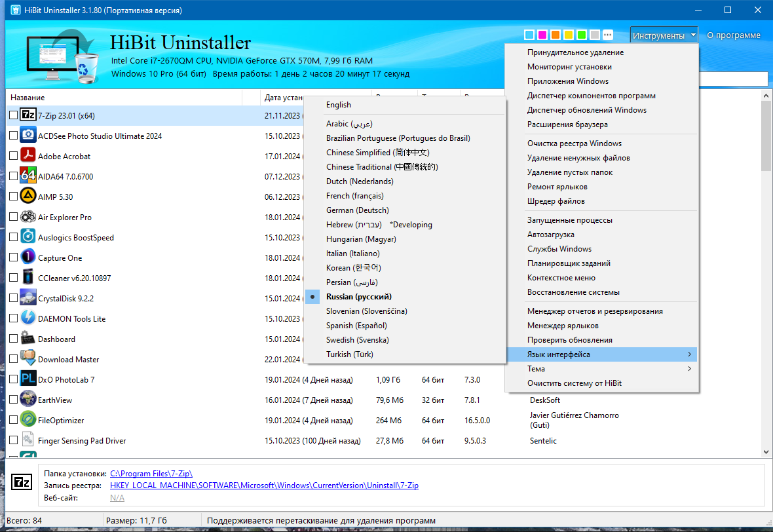Open the Инструменты dropdown button
773x532 pixels.
click(x=664, y=35)
